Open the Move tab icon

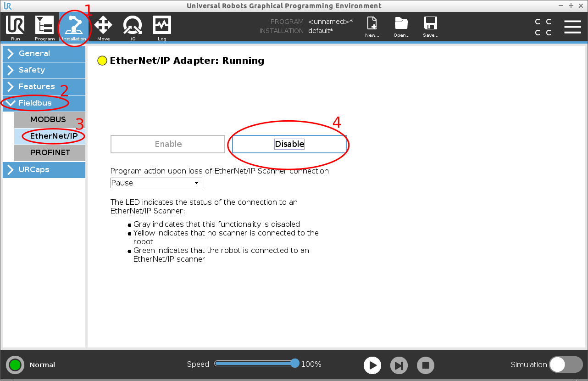(x=103, y=28)
